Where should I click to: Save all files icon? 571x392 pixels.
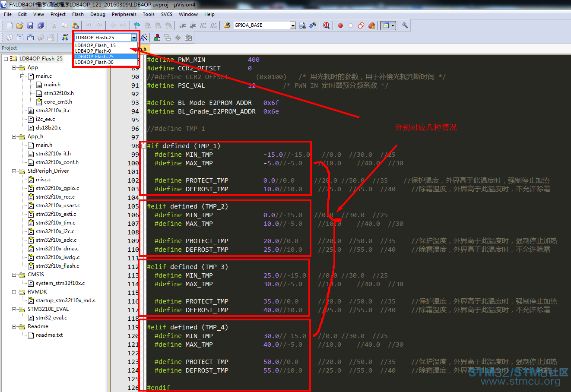[41, 25]
